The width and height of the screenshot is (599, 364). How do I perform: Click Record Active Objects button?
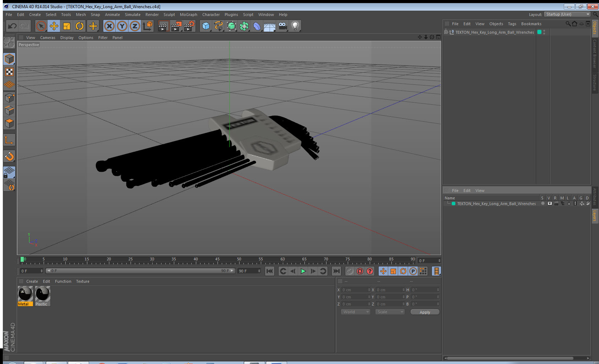(350, 271)
